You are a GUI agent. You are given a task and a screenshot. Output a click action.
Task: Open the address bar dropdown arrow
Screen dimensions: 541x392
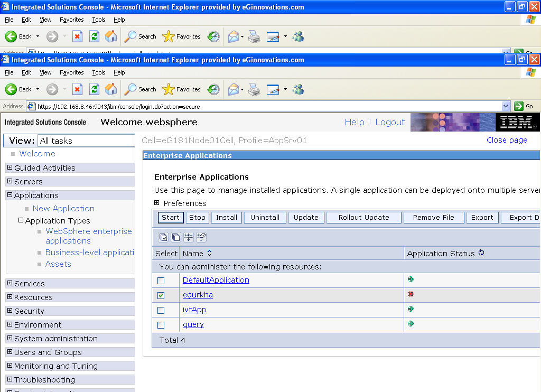(506, 106)
